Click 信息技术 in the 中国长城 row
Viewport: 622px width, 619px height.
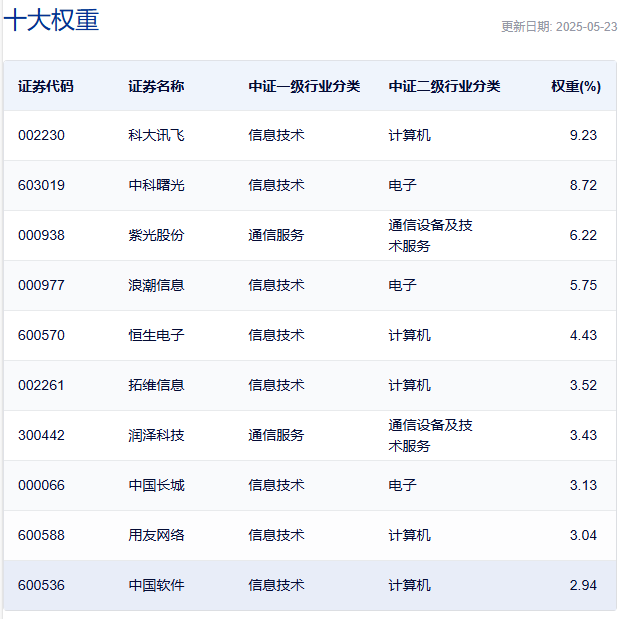[276, 485]
